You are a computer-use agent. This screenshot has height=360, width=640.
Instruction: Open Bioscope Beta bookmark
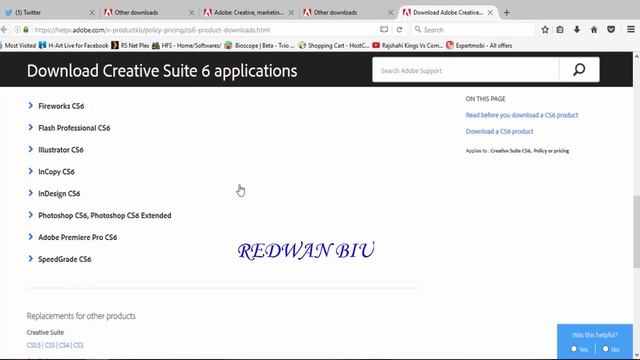[259, 45]
